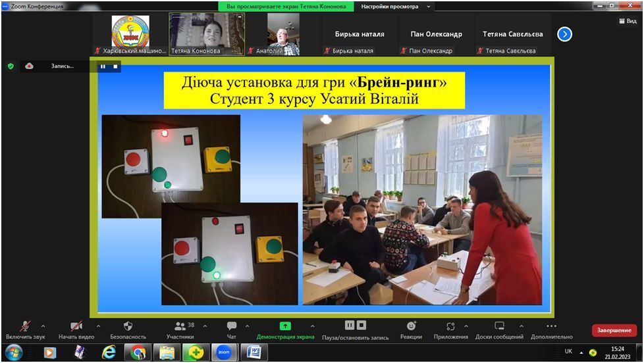Click muted mic icon on Пан Олександр

(x=403, y=51)
